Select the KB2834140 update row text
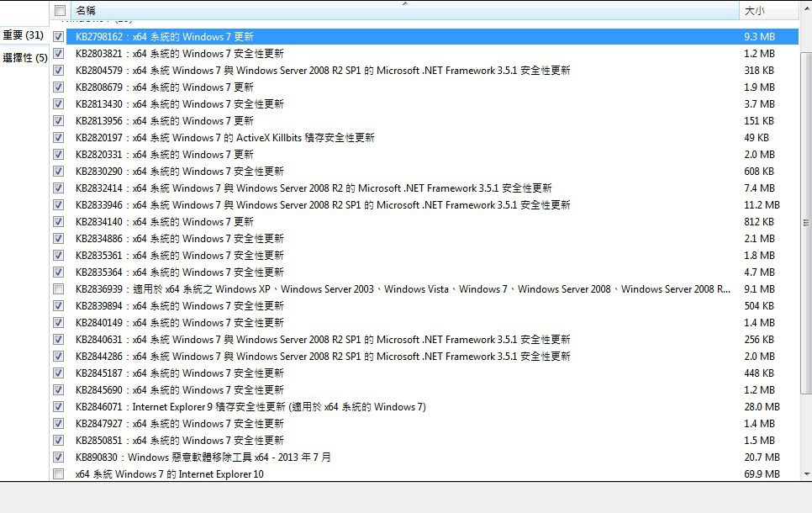 pos(164,222)
